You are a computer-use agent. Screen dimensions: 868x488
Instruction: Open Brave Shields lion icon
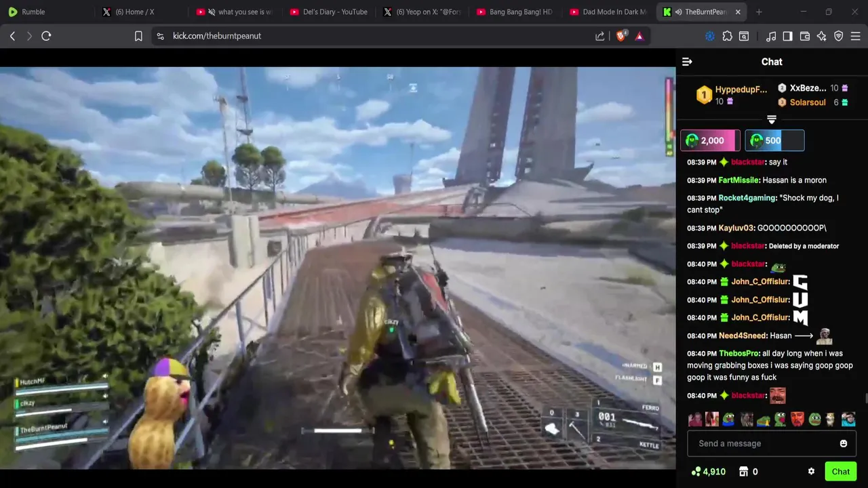[x=621, y=36]
